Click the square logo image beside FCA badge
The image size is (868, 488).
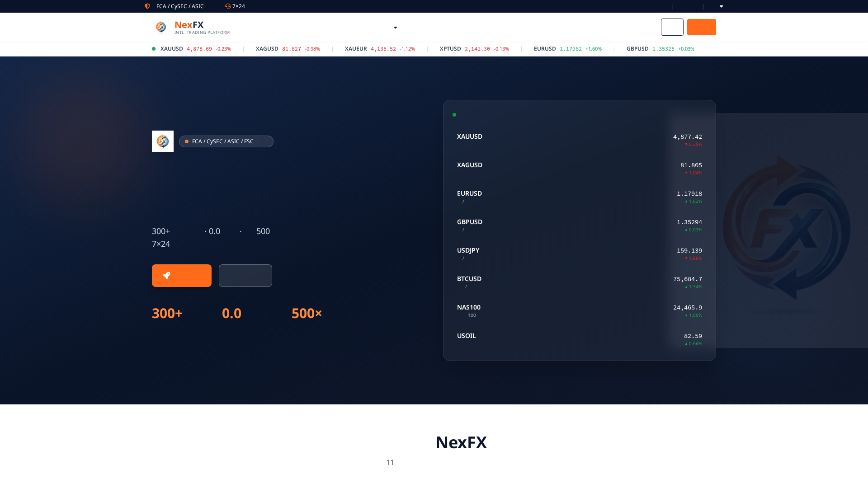[163, 141]
